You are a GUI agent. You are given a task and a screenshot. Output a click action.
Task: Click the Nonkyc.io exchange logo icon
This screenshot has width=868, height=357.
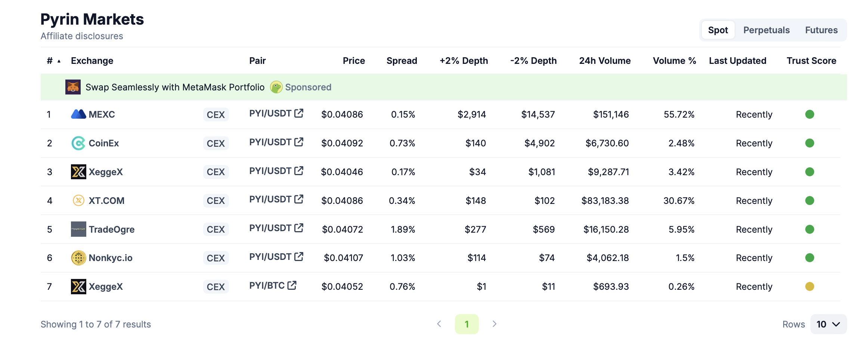click(78, 258)
